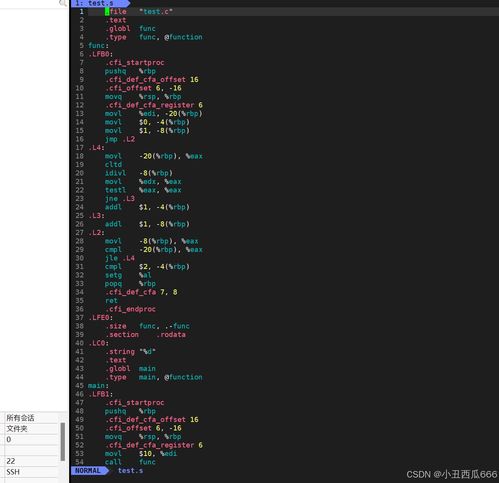Click '.cfi_def_cfa_register 6' on line 12
The image size is (499, 483).
click(154, 105)
